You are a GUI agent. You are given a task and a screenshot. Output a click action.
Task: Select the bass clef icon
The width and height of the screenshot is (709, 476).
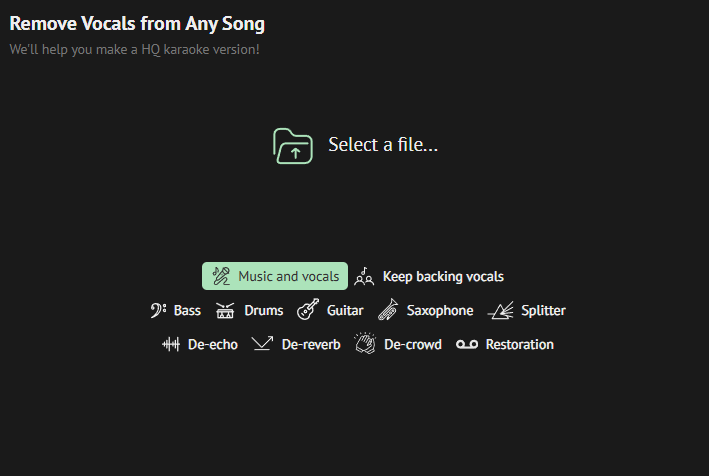pyautogui.click(x=158, y=311)
